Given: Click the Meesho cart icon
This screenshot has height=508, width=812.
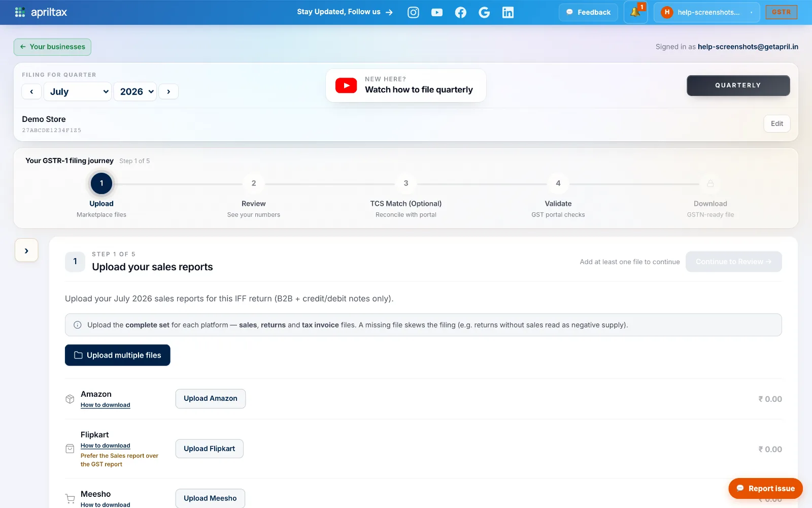Looking at the screenshot, I should (x=70, y=498).
